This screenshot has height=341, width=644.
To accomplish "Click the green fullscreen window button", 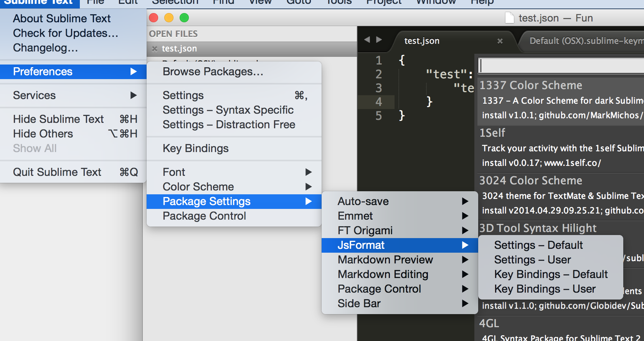I will coord(184,18).
